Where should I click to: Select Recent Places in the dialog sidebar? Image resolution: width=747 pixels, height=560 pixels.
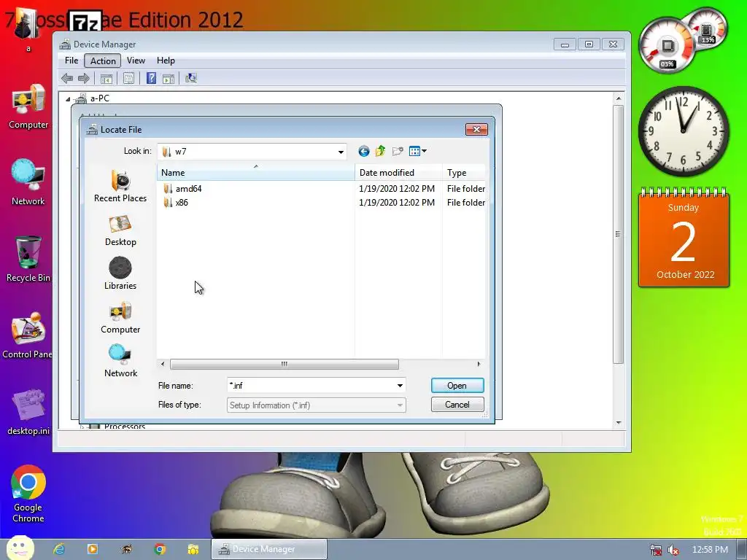pos(120,186)
